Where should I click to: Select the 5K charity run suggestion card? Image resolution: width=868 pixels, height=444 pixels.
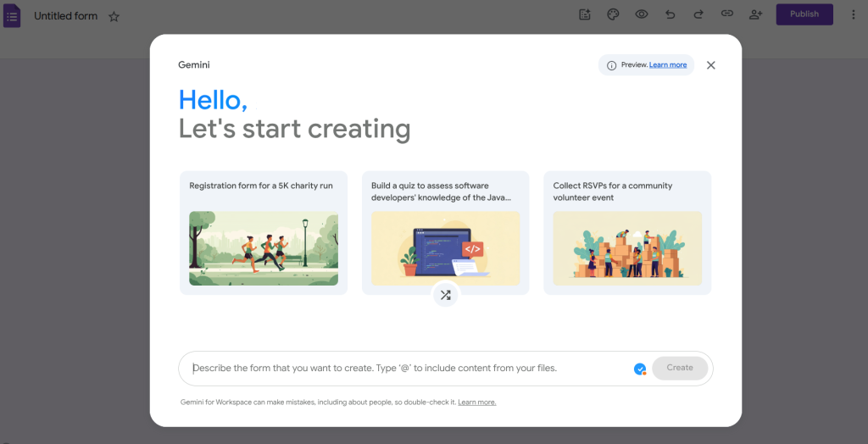[264, 233]
